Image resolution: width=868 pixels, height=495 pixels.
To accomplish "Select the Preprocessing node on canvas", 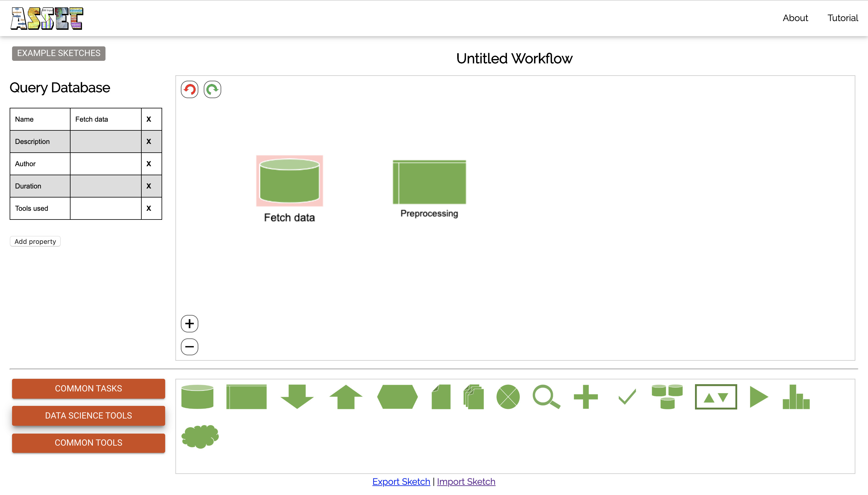I will [429, 182].
